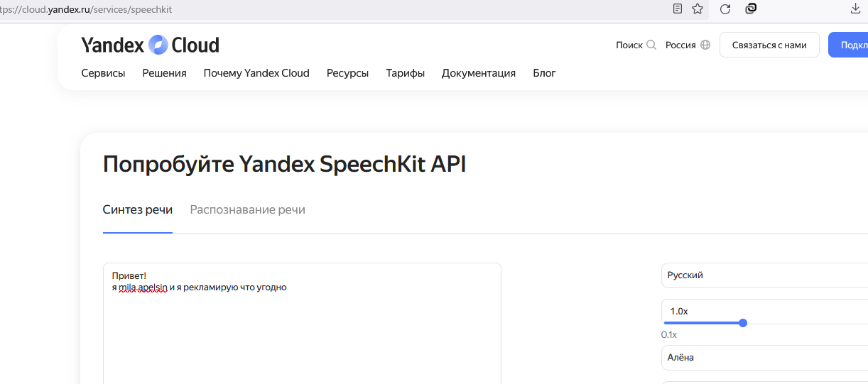Open the Блог link
The width and height of the screenshot is (868, 384).
[544, 72]
